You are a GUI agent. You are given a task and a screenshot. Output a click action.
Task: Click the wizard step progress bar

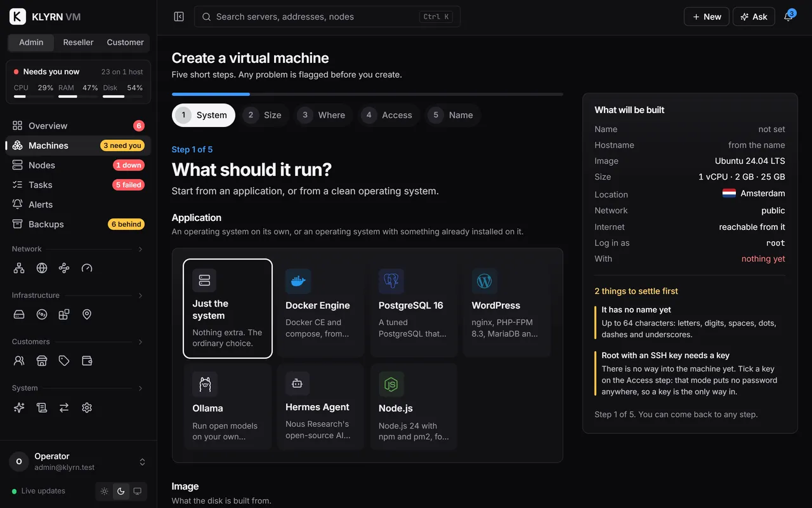tap(367, 94)
